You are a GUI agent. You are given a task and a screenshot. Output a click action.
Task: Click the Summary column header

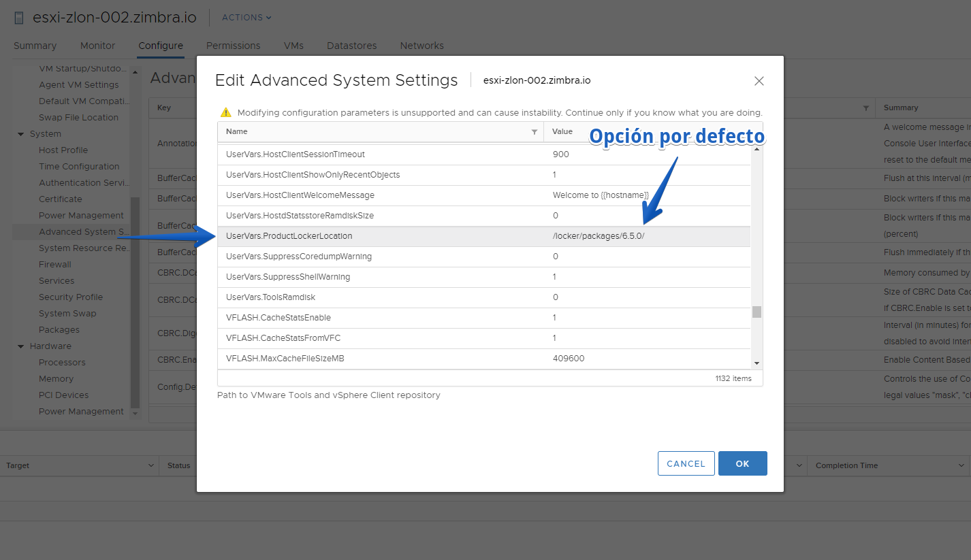901,108
